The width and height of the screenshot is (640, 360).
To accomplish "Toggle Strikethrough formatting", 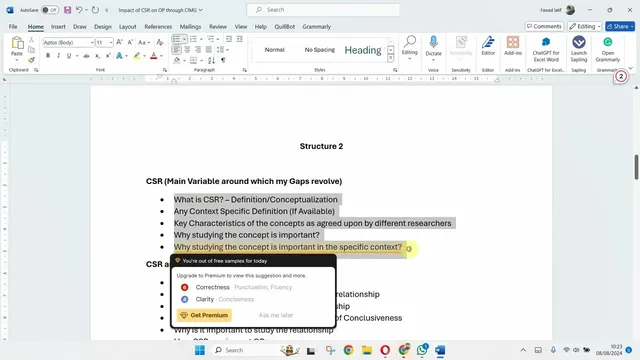I will [x=86, y=56].
